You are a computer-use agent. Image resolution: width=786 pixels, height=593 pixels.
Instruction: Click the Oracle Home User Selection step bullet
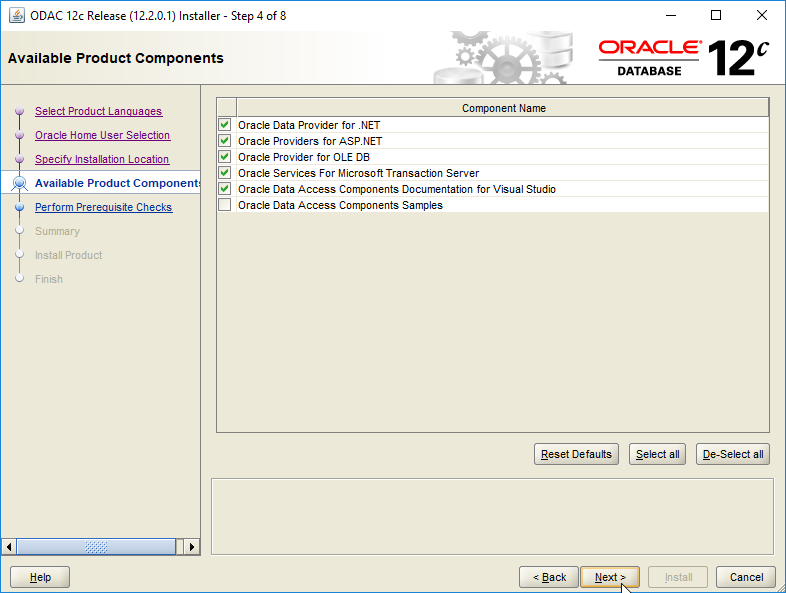(20, 135)
